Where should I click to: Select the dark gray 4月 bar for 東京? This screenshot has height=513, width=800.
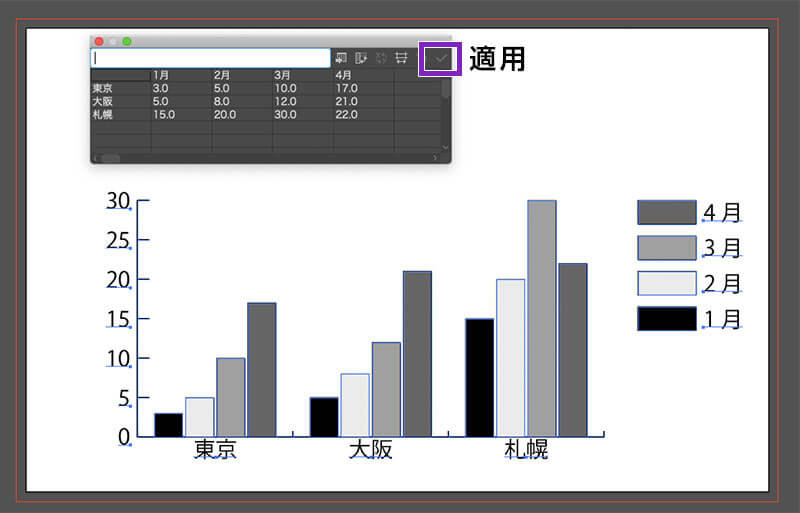pos(262,370)
